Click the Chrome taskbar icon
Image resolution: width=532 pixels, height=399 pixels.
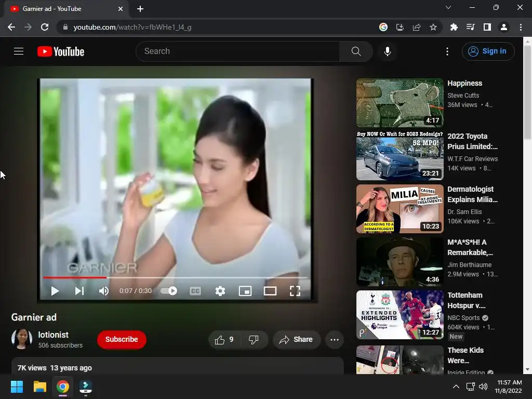(63, 387)
